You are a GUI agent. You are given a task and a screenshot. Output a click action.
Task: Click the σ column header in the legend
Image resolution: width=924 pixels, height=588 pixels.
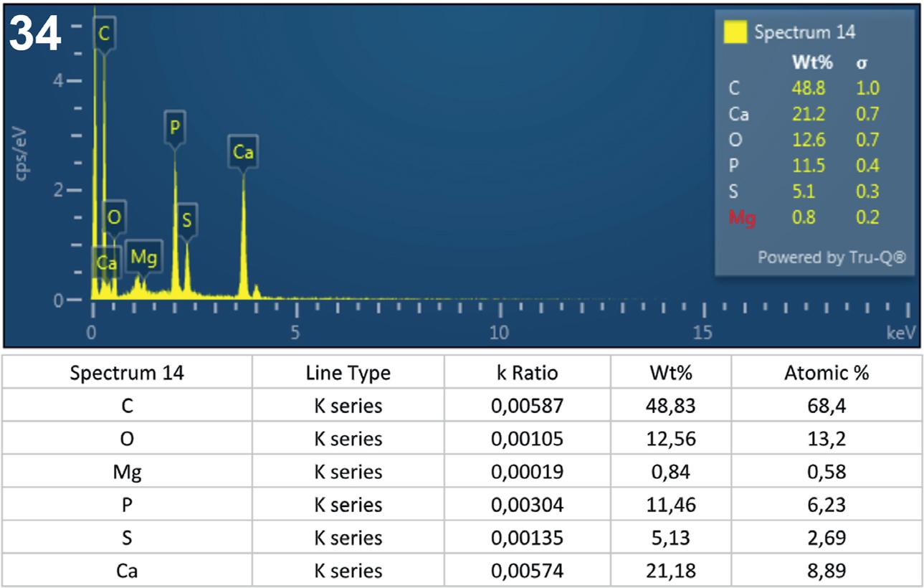click(x=862, y=63)
